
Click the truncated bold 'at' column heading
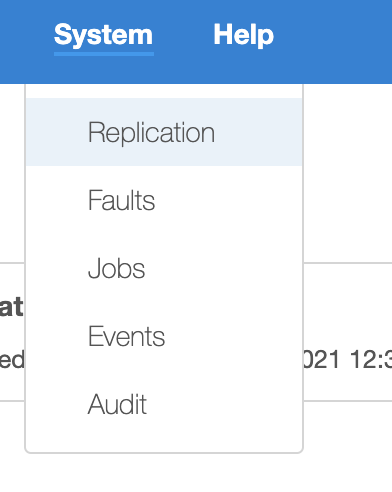coord(12,307)
